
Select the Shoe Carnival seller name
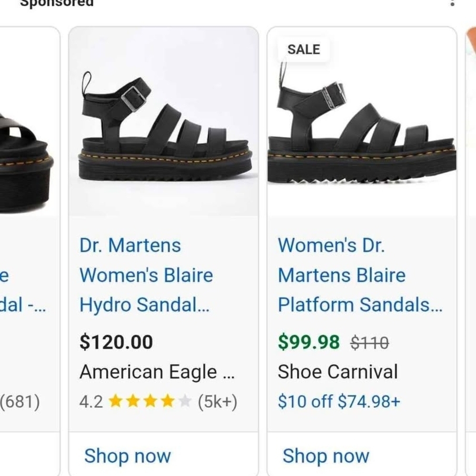pos(338,372)
